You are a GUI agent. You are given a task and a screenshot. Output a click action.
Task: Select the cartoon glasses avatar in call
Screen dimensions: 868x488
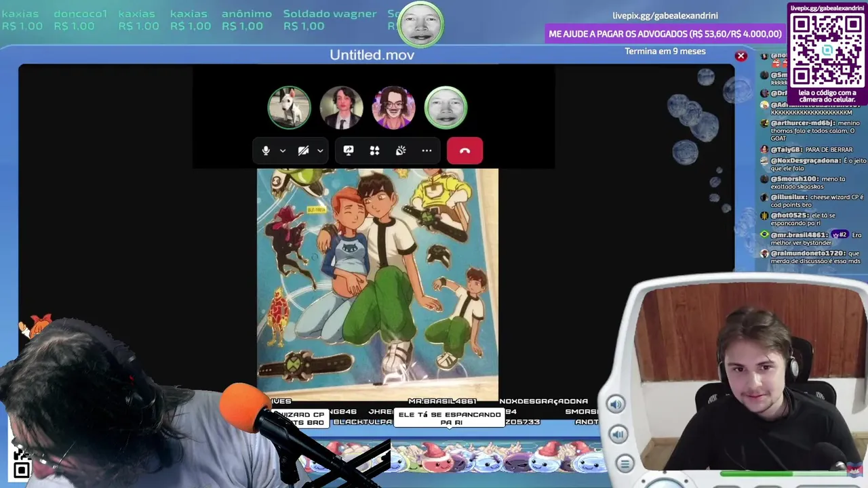click(393, 107)
